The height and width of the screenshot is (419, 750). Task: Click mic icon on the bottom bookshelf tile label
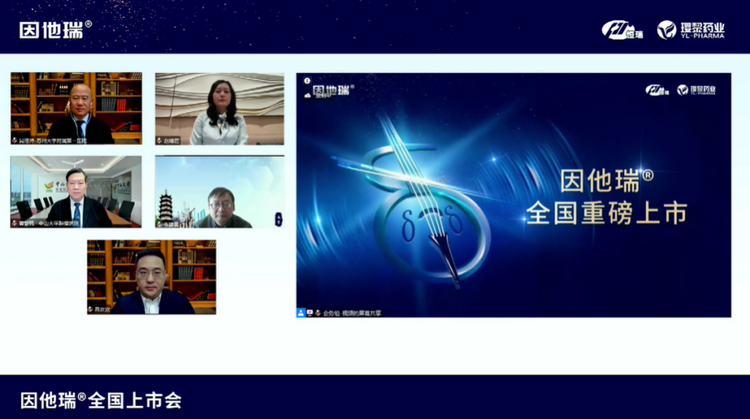[x=90, y=310]
